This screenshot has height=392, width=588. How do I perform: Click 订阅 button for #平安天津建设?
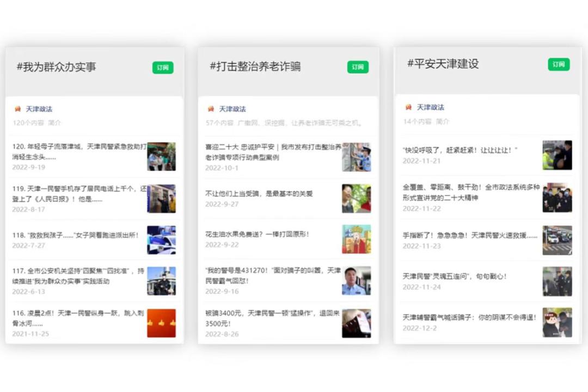click(x=558, y=64)
